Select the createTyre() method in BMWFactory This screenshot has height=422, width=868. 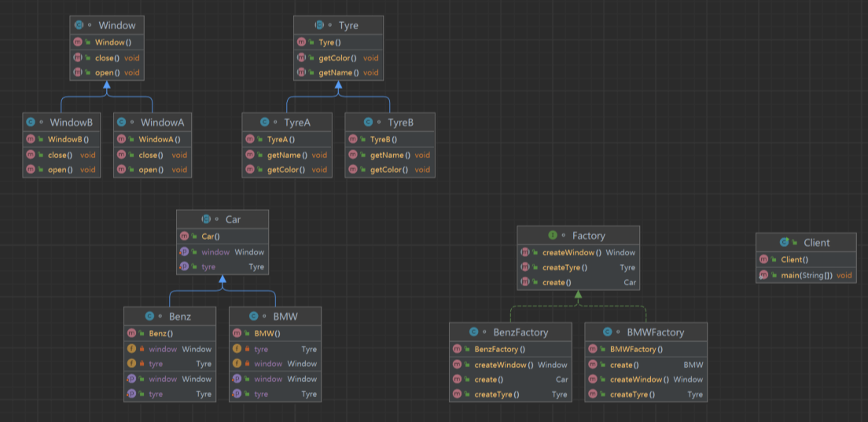tap(632, 394)
